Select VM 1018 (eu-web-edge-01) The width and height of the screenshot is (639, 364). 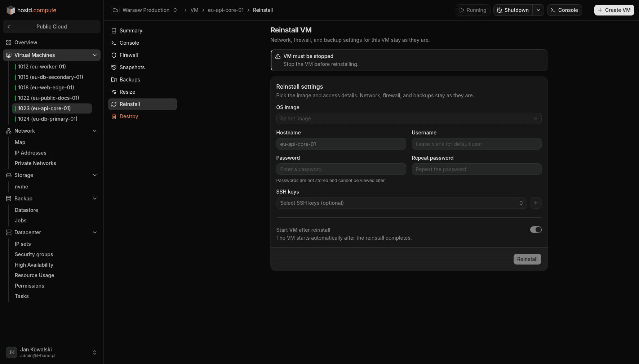click(x=52, y=88)
